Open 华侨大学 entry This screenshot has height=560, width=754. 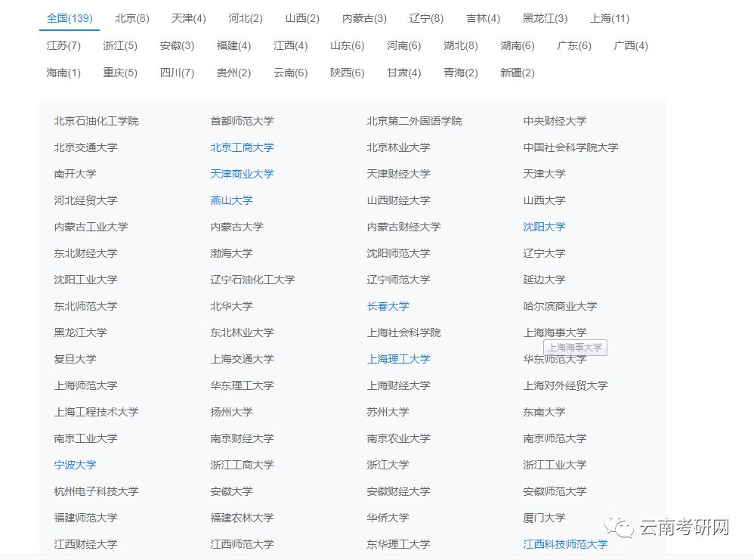point(388,518)
